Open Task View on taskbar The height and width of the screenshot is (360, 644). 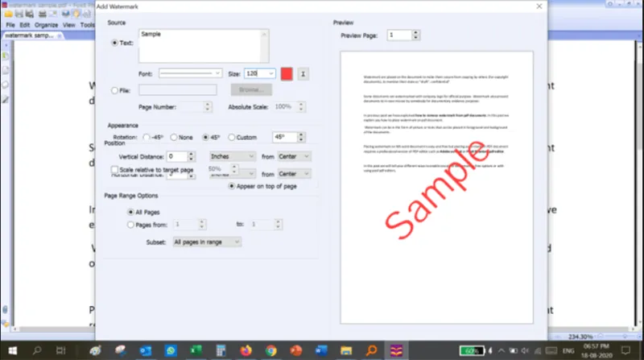pyautogui.click(x=61, y=350)
